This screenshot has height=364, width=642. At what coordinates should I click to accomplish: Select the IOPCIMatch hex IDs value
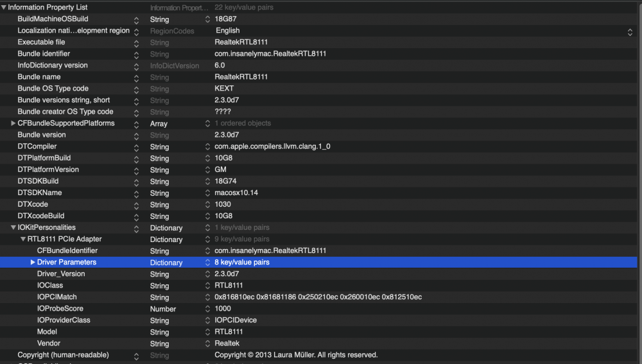coord(318,297)
